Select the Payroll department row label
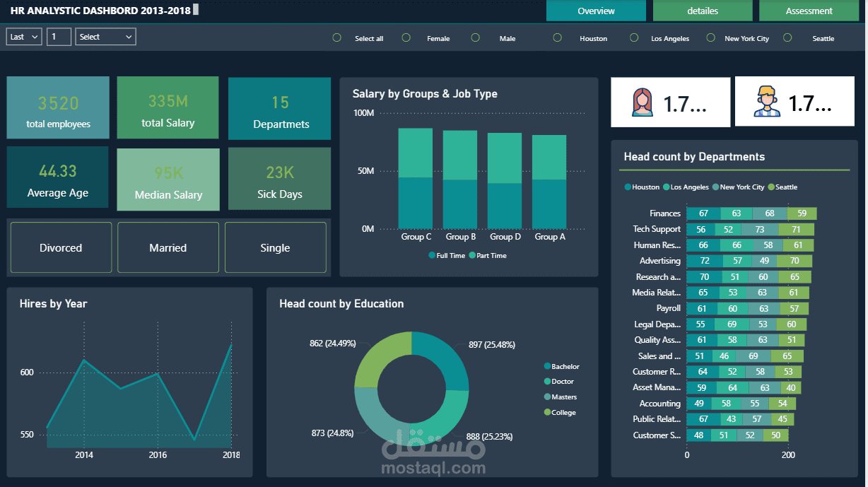Viewport: 868px width, 487px height. click(x=669, y=308)
